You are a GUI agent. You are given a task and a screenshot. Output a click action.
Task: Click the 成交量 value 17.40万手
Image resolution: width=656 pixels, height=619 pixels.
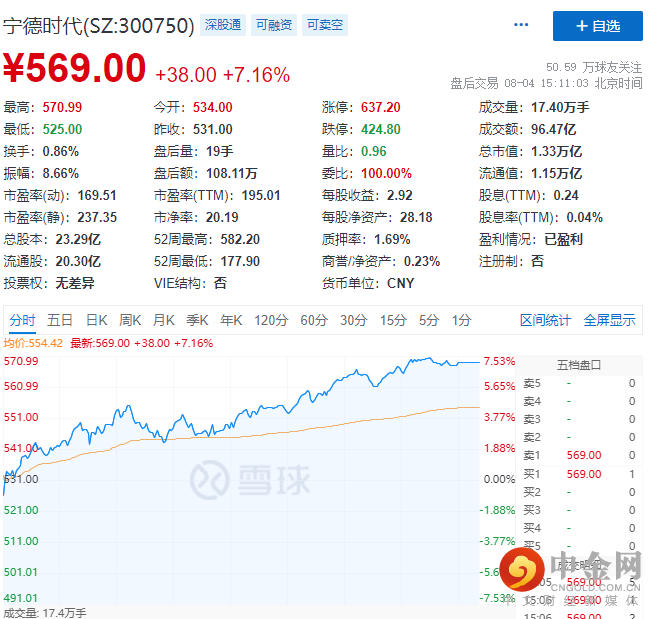(x=560, y=107)
